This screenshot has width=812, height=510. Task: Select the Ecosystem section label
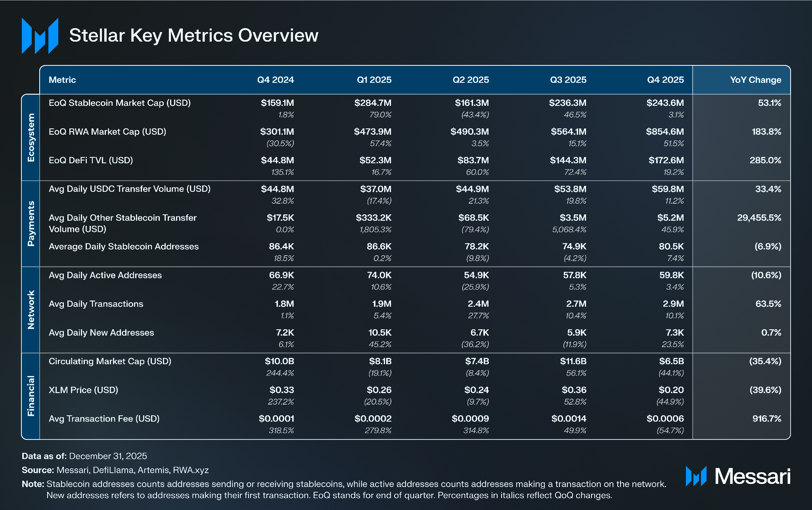[31, 138]
